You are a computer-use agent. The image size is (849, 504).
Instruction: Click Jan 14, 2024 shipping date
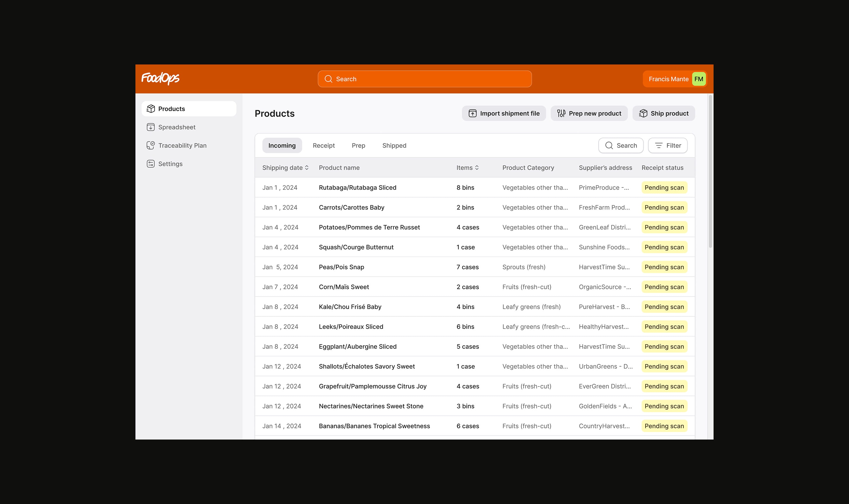point(282,426)
